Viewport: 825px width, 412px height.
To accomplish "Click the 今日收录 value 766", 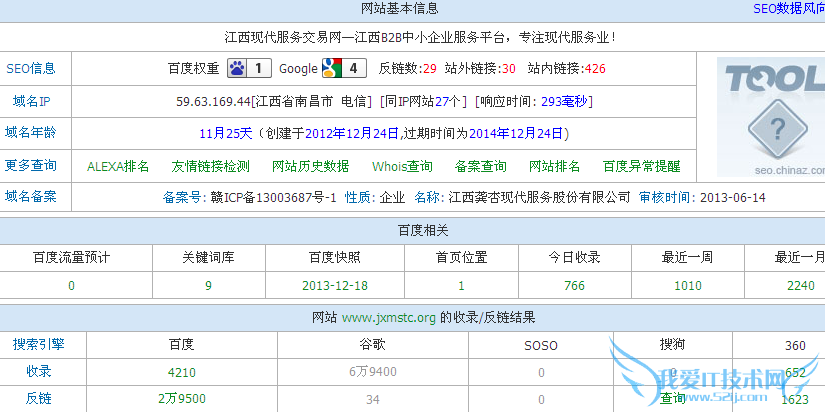I will (575, 286).
